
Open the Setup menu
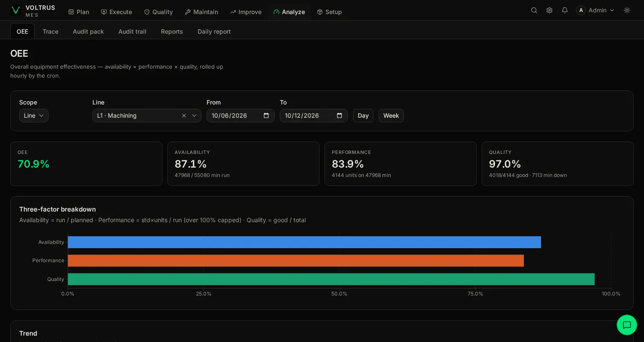point(330,12)
